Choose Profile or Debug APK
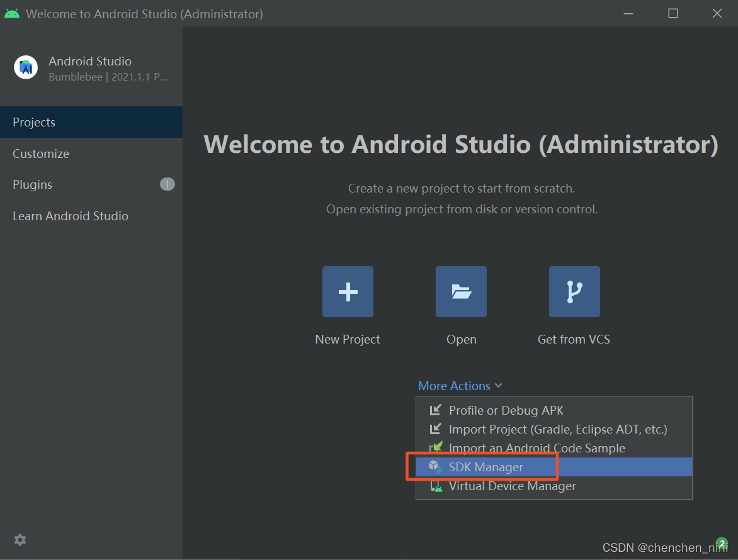Screen dimensions: 738x560 tap(554, 410)
